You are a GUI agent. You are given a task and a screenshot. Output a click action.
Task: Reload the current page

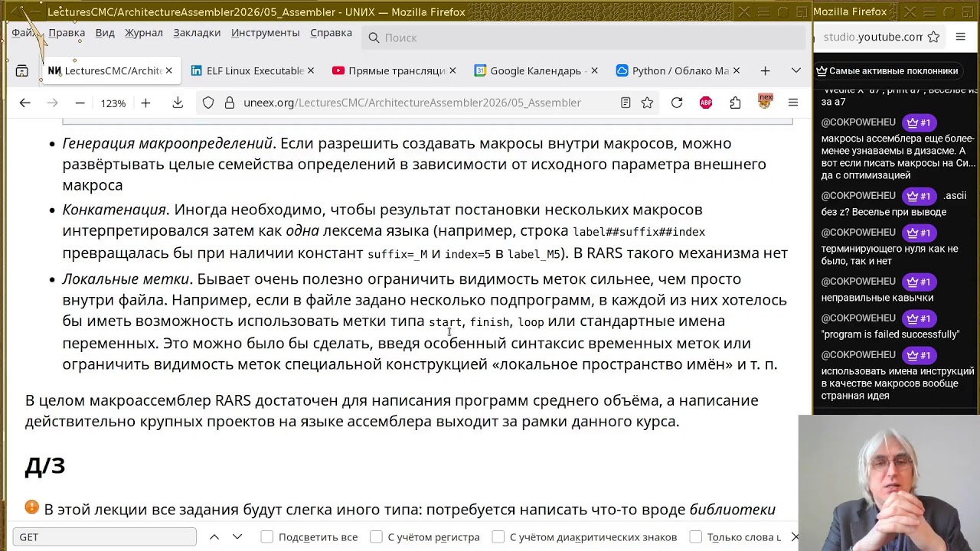[x=677, y=103]
